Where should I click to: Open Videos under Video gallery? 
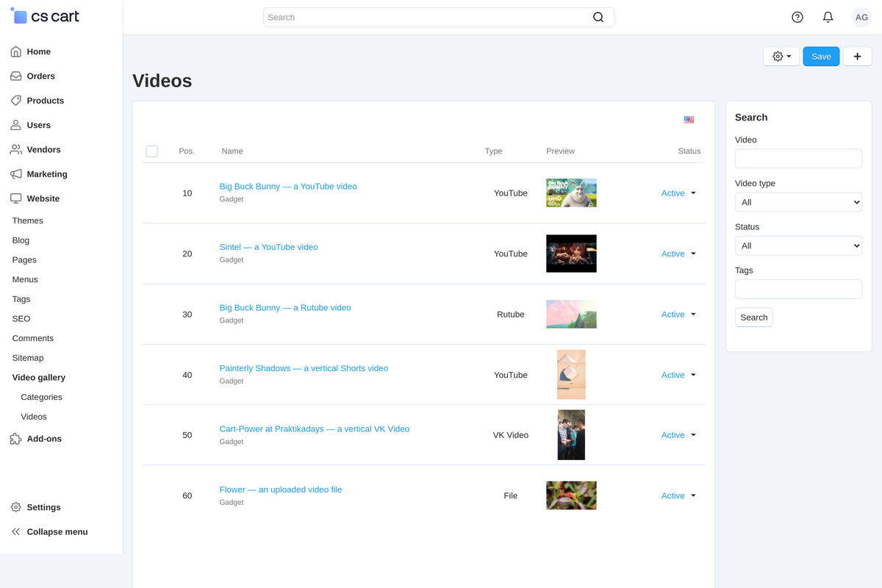tap(34, 417)
